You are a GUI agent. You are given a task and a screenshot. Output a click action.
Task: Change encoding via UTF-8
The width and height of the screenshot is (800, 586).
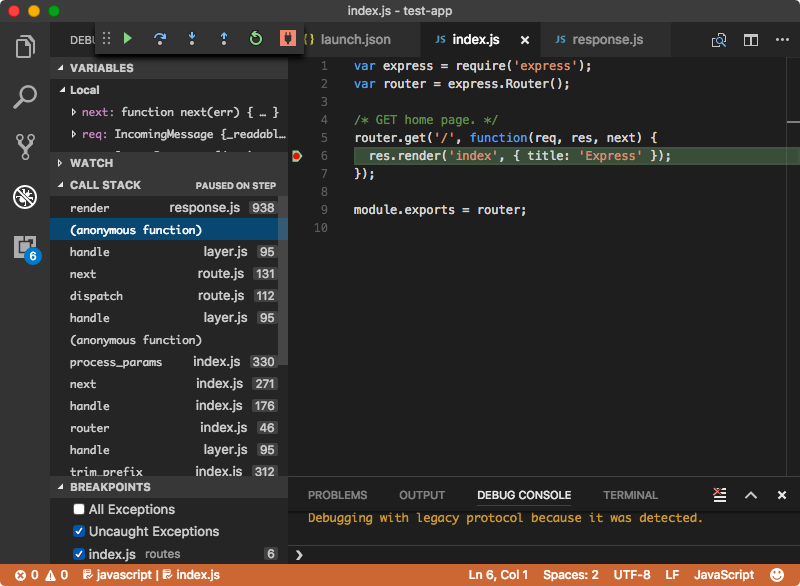[632, 575]
